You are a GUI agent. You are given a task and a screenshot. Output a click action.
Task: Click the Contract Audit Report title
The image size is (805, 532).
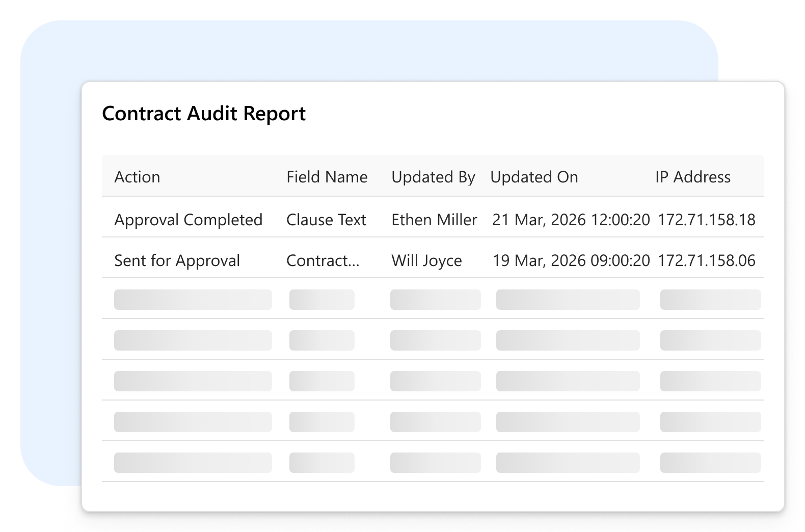[x=204, y=113]
